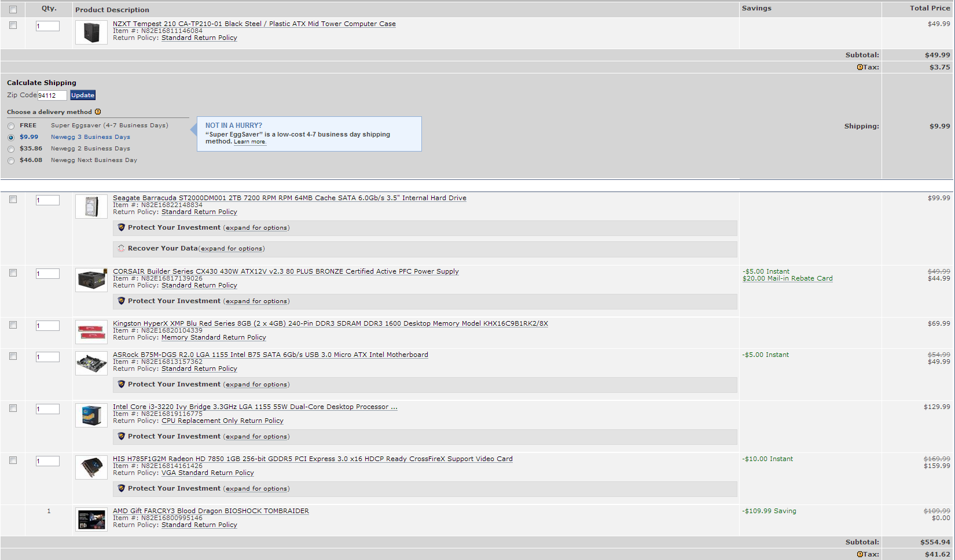955x560 pixels.
Task: Open the Kingston HyperX XMP Blu Red product link
Action: coord(330,323)
